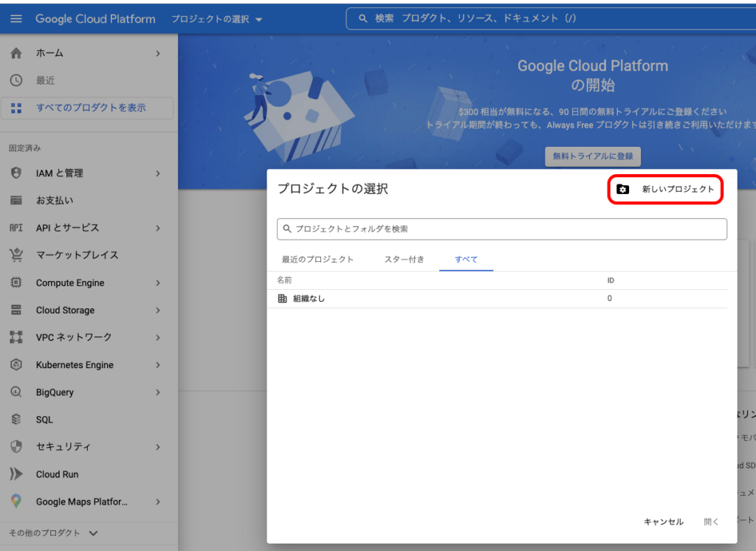Click the お支払い billing card icon
756x551 pixels.
pyautogui.click(x=16, y=201)
